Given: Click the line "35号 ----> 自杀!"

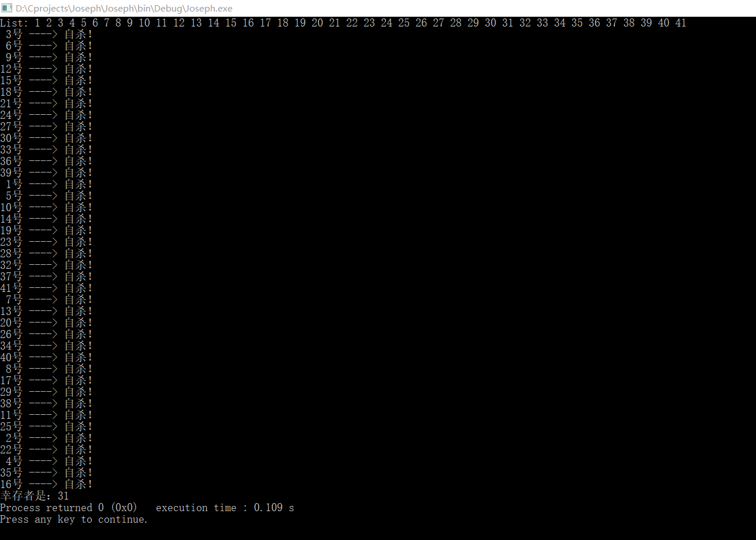Looking at the screenshot, I should pyautogui.click(x=46, y=472).
